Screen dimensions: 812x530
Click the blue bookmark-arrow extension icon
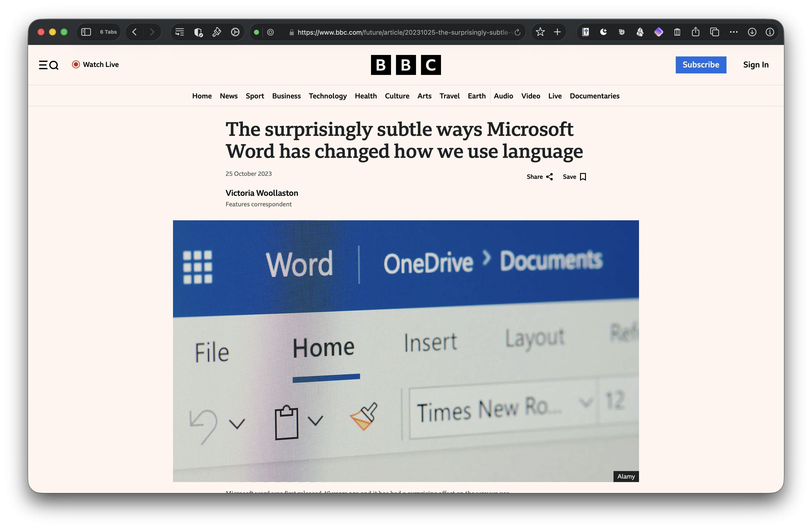coord(585,32)
